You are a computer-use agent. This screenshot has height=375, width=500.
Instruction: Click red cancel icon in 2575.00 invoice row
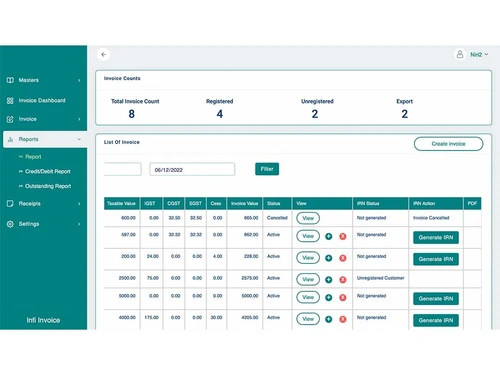pyautogui.click(x=343, y=280)
